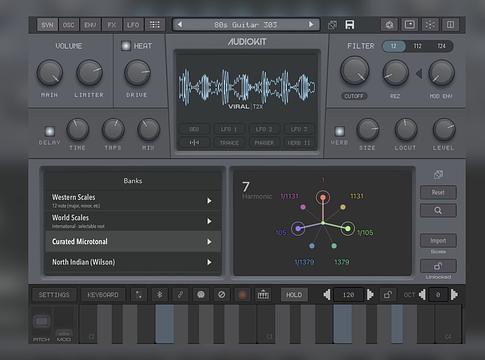Click the link icon in the bottom toolbar
Image resolution: width=485 pixels, height=360 pixels.
(180, 295)
